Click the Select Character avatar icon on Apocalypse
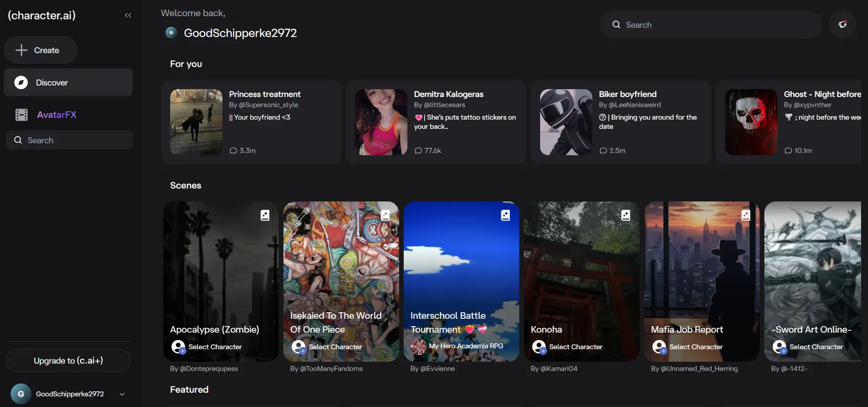868x407 pixels. (x=179, y=346)
